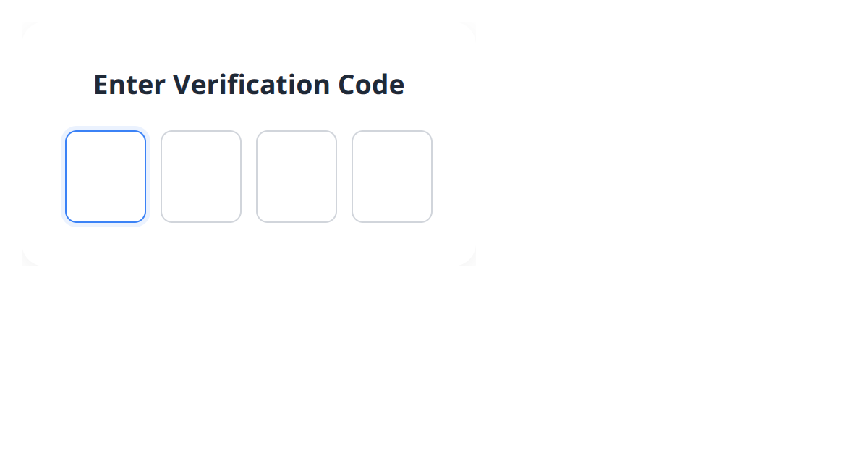Click the fourth verification code input box
868x456 pixels.
click(392, 177)
